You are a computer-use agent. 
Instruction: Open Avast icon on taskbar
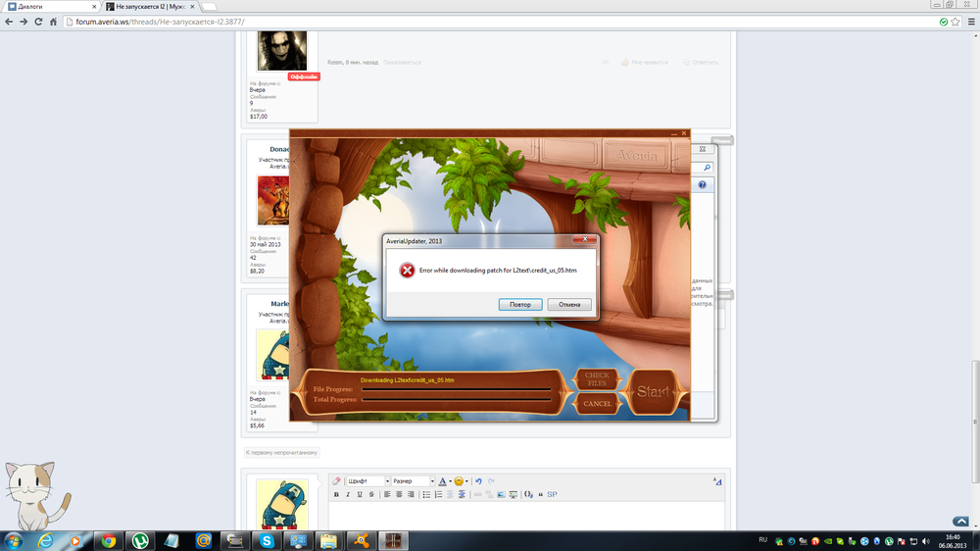361,541
